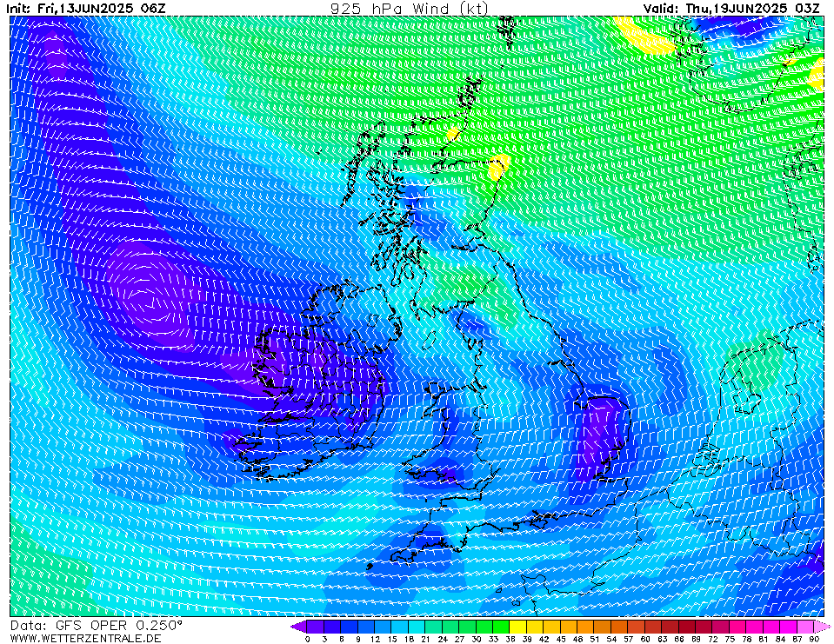
Task: Click the 'Init: Fri,13JUN2025 06Z' label
Action: coord(86,9)
